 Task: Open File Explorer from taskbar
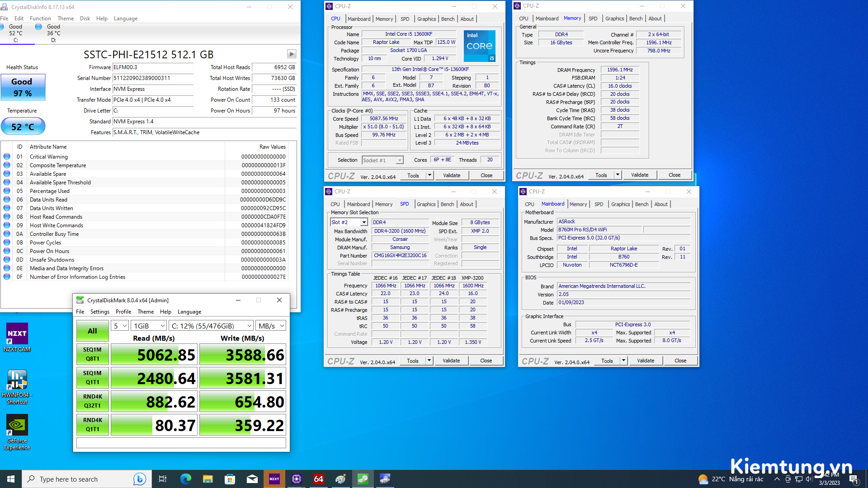pos(208,479)
